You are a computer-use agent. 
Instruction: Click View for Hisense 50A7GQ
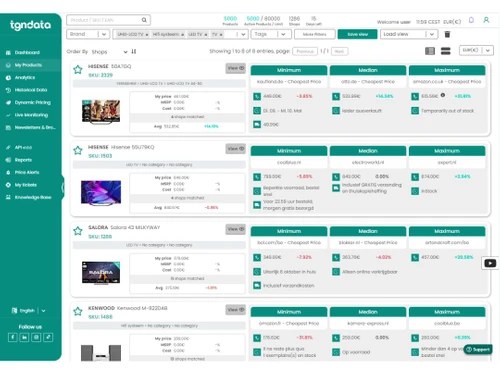236,68
